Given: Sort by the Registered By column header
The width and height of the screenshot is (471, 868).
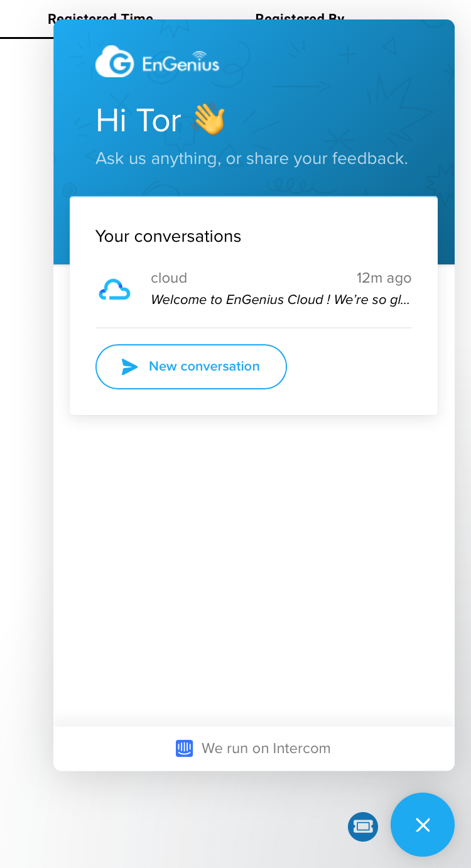Looking at the screenshot, I should tap(300, 15).
